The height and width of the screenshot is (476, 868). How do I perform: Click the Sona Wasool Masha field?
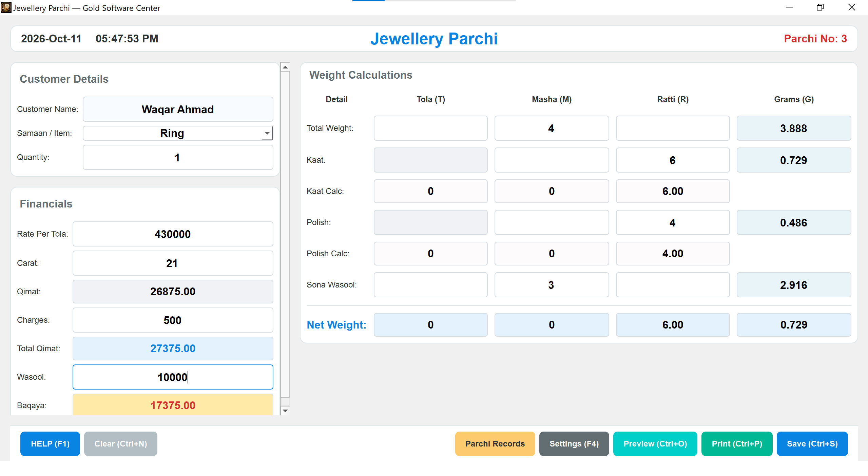(552, 285)
